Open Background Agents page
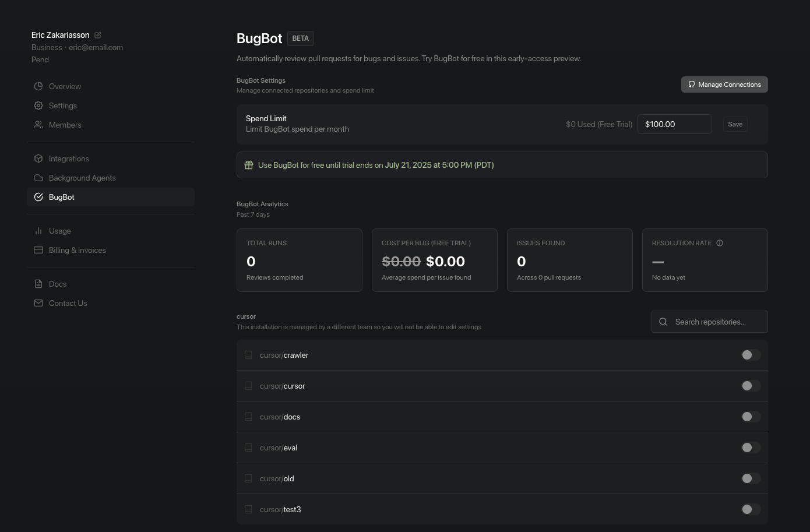 tap(111, 178)
